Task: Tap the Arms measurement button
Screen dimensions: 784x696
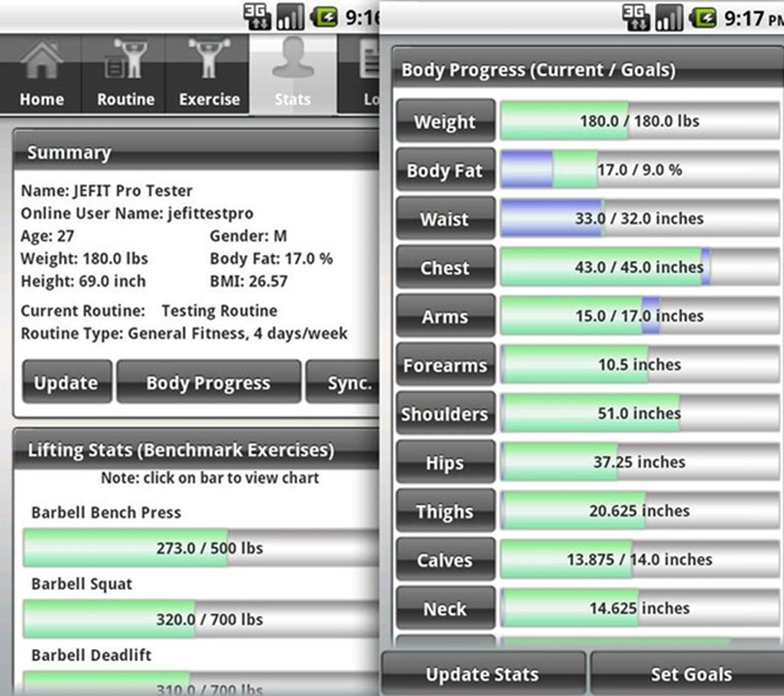Action: click(445, 316)
